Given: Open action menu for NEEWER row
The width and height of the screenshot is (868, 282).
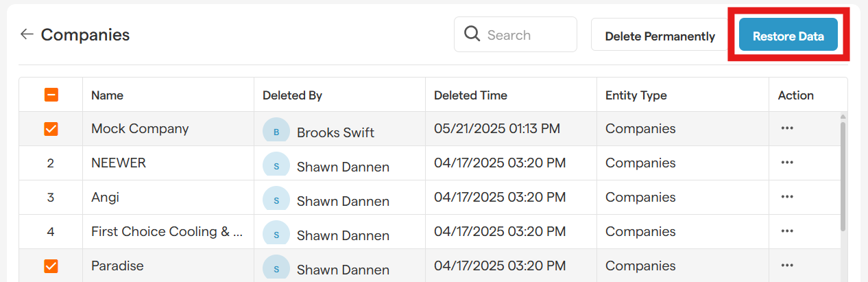Looking at the screenshot, I should click(787, 163).
